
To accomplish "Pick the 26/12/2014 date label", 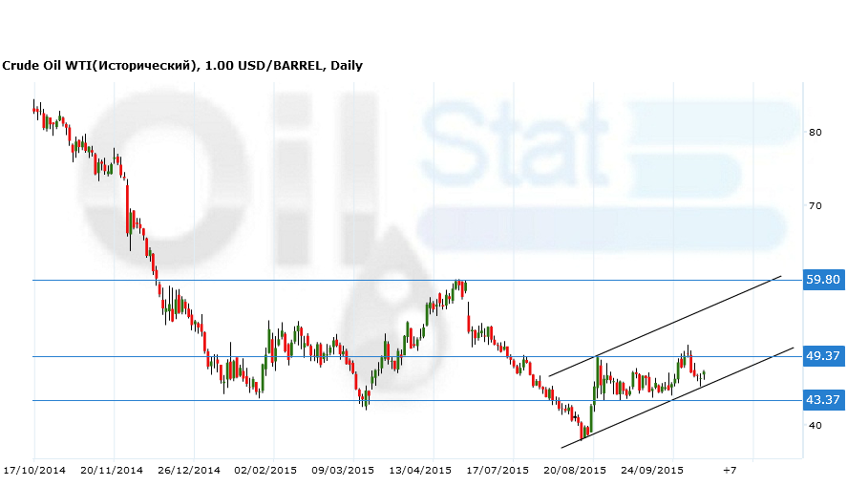I will tap(189, 471).
